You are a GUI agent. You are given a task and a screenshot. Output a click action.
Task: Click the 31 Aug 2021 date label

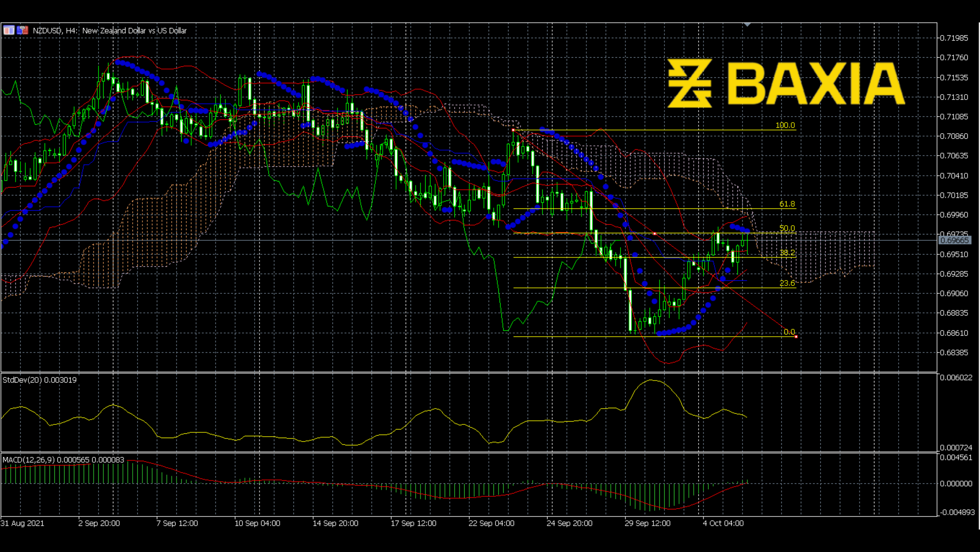pyautogui.click(x=22, y=523)
